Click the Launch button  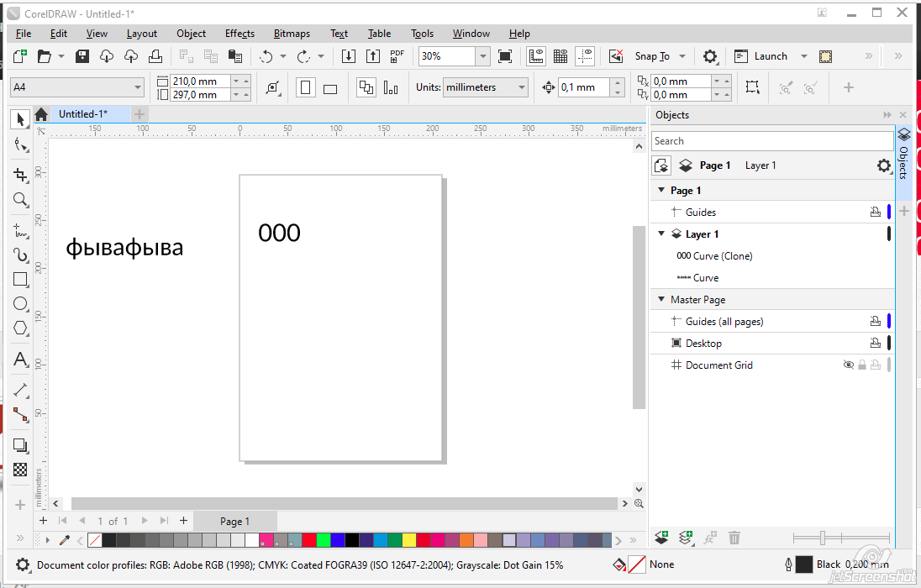click(x=761, y=56)
